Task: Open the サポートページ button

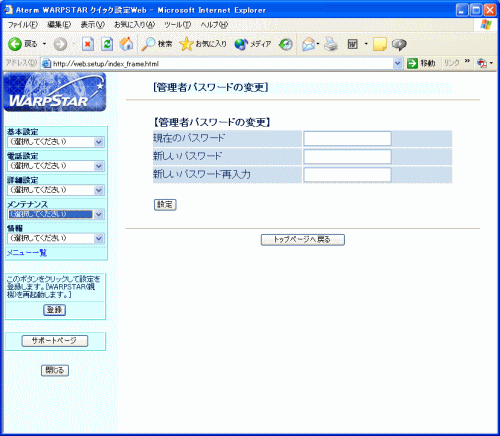Action: click(x=55, y=341)
